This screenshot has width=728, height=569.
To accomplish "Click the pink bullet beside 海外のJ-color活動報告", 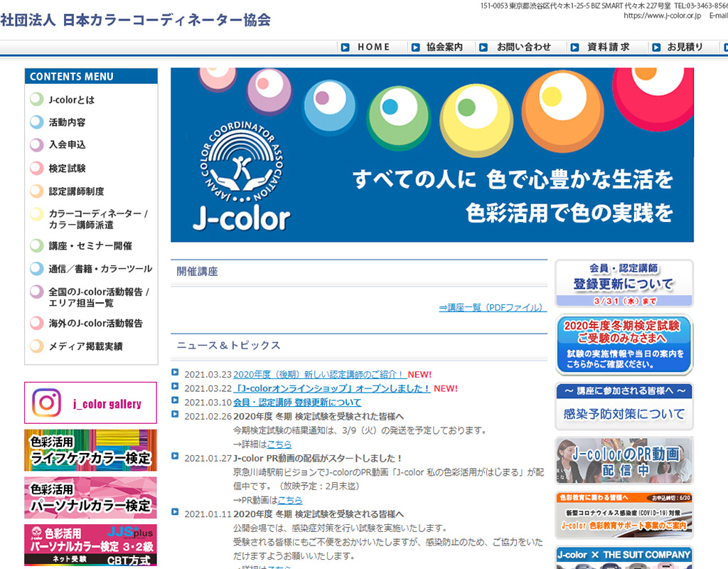I will (x=37, y=324).
